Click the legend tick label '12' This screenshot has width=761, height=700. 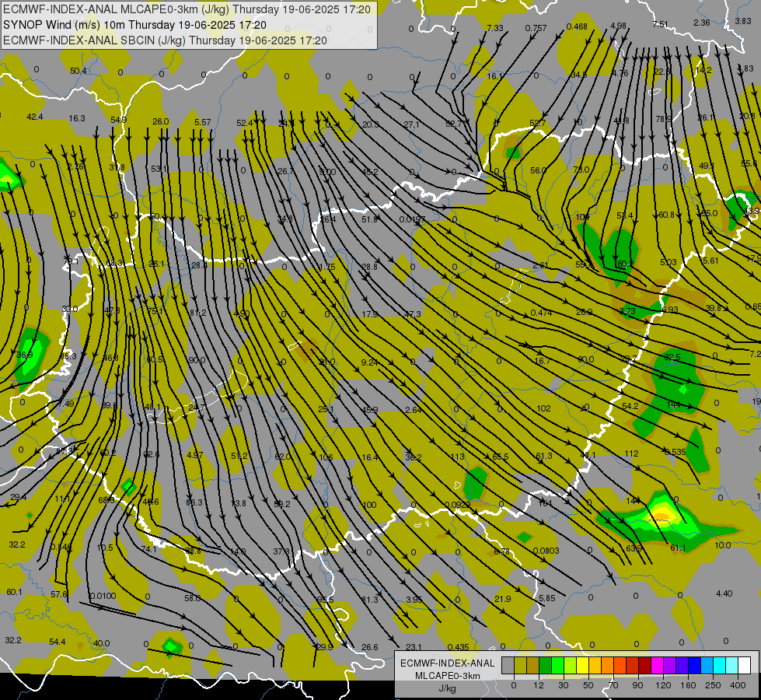(x=539, y=685)
